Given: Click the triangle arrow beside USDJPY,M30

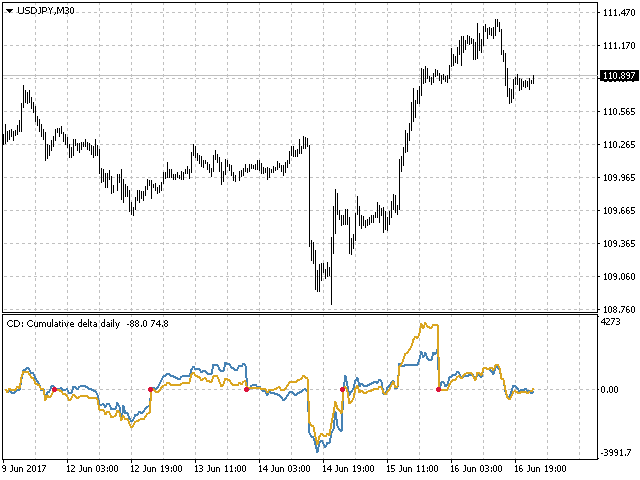Looking at the screenshot, I should [x=9, y=11].
